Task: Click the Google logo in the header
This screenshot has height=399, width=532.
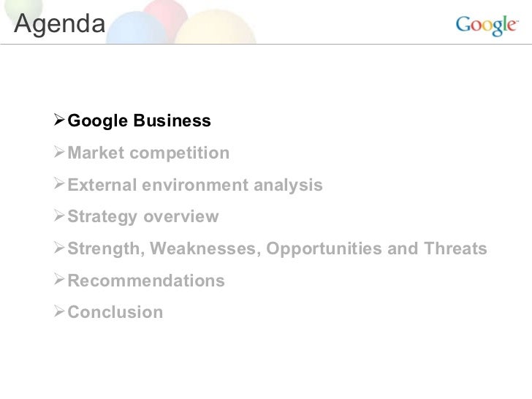Action: coord(487,26)
